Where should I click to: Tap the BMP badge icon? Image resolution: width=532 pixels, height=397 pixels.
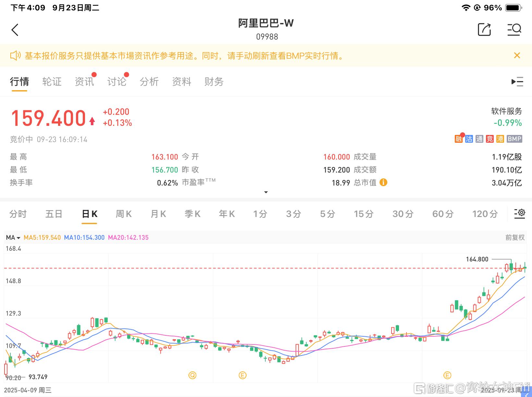click(x=514, y=139)
